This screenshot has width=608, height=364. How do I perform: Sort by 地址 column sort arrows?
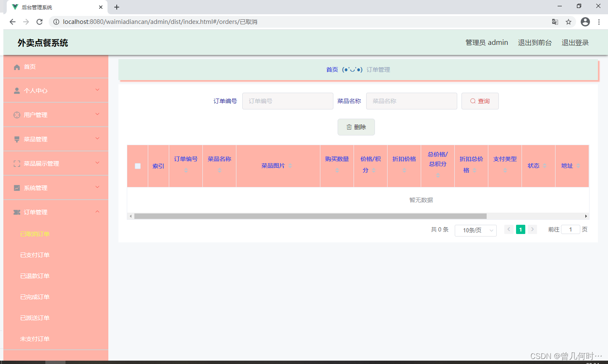click(578, 166)
